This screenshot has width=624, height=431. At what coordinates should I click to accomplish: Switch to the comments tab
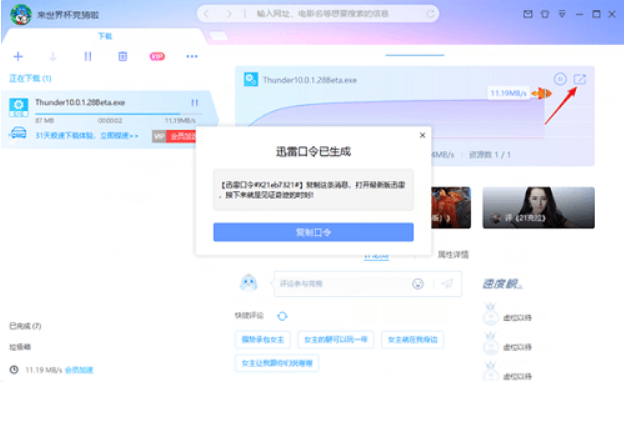(376, 257)
